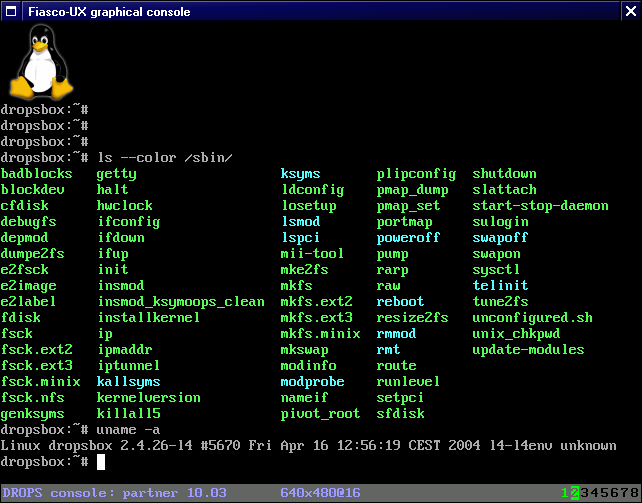
Task: Click the 'unconfigured.sh' entry
Action: [x=532, y=318]
